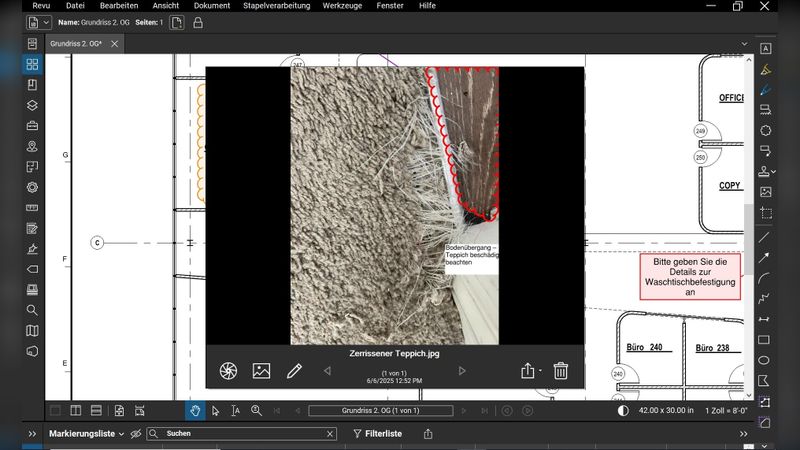Select the Polyline tool

coord(764,298)
